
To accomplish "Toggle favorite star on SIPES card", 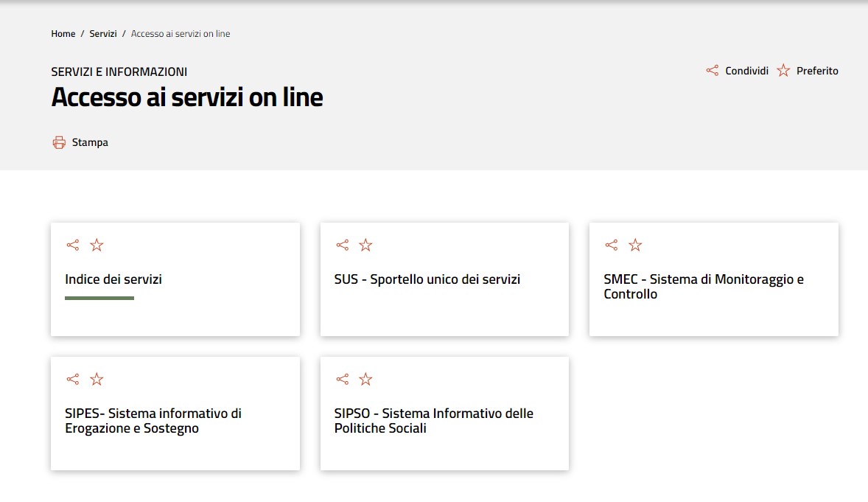I will tap(97, 380).
